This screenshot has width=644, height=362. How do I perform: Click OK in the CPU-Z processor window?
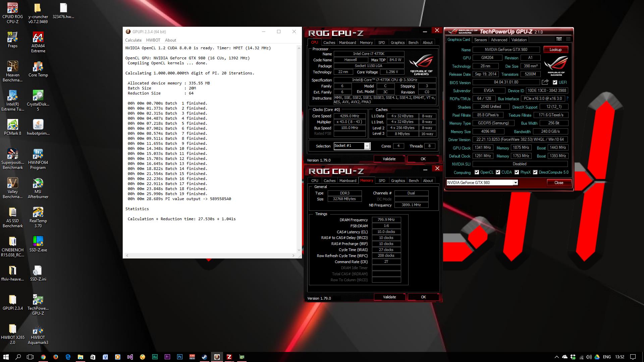423,159
